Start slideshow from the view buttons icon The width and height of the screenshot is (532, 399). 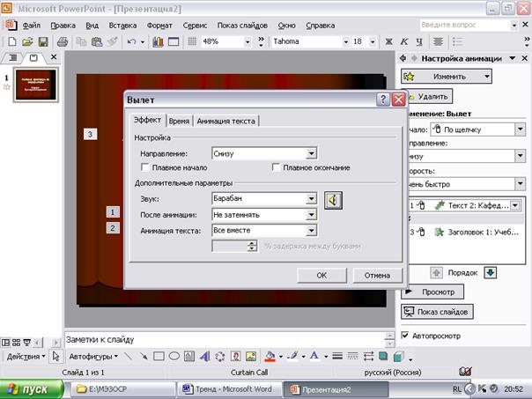[26, 343]
